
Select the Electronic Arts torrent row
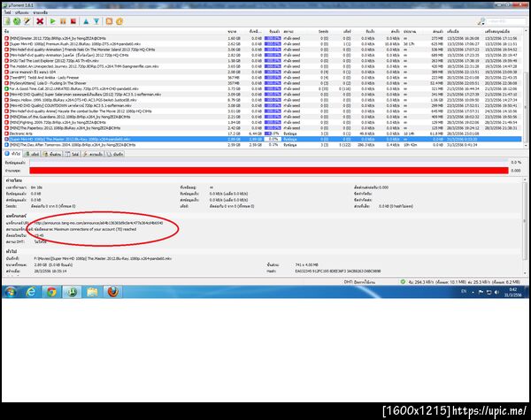coord(263,134)
